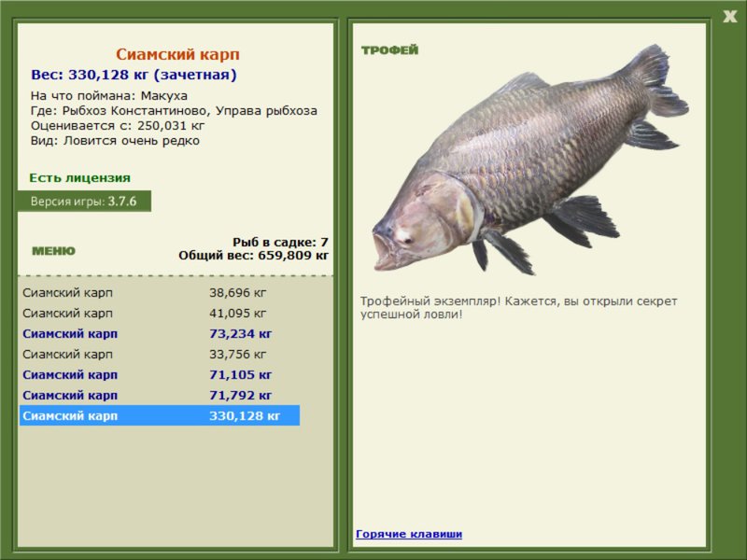Image resolution: width=747 pixels, height=560 pixels.
Task: Click the Версия игры: 3.7.6 badge
Action: coord(84,201)
